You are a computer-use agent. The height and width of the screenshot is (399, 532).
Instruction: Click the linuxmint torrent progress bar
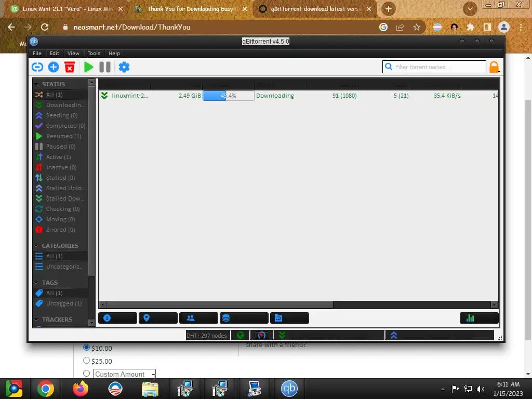(229, 96)
